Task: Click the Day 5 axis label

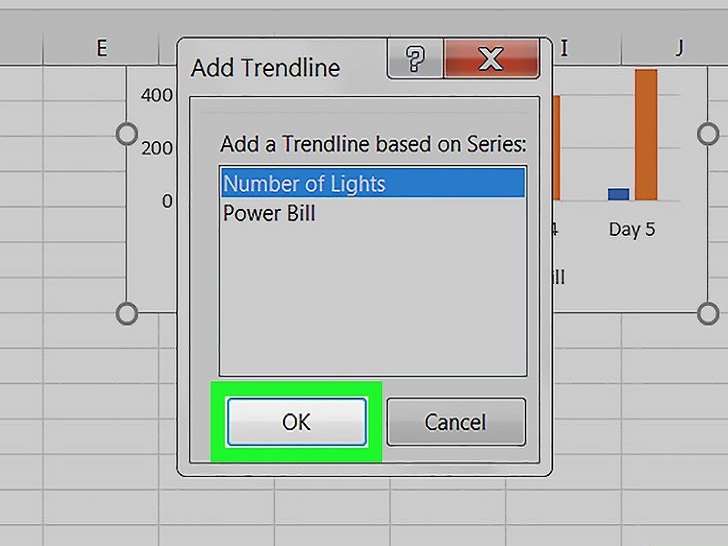Action: click(632, 229)
